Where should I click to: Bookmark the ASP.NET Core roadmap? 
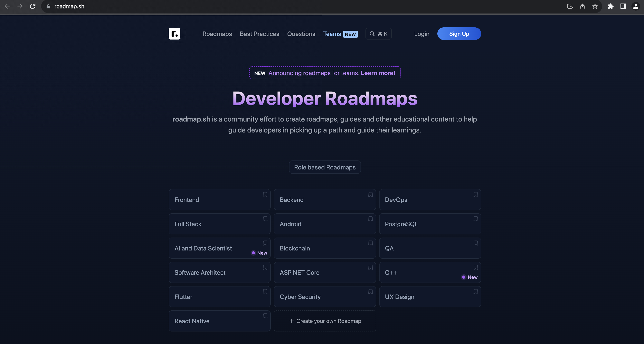371,267
